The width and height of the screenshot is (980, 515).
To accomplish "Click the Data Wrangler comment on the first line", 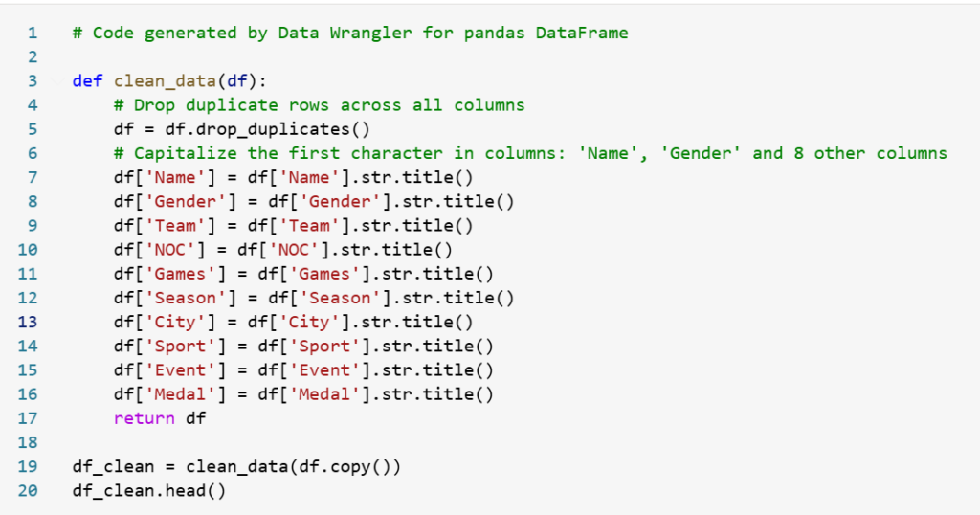I will click(x=350, y=33).
